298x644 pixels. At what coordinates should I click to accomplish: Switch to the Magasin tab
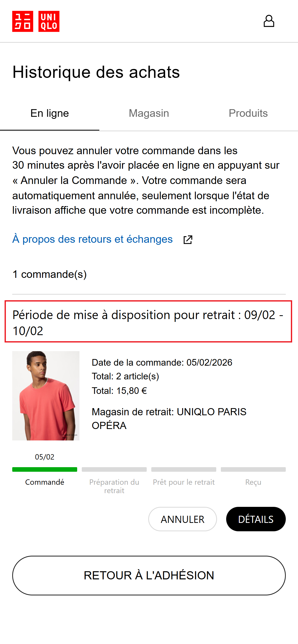tap(149, 113)
